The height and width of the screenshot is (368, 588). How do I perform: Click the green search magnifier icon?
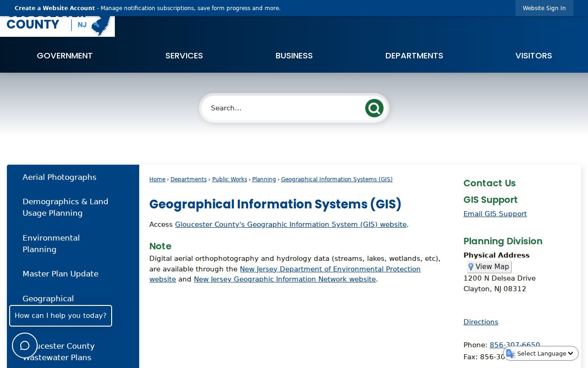374,108
